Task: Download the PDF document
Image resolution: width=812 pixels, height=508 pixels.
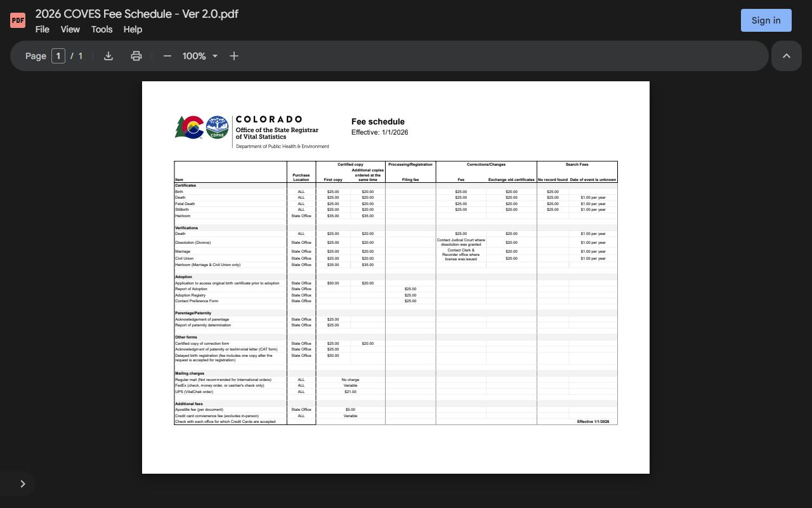Action: click(x=108, y=56)
